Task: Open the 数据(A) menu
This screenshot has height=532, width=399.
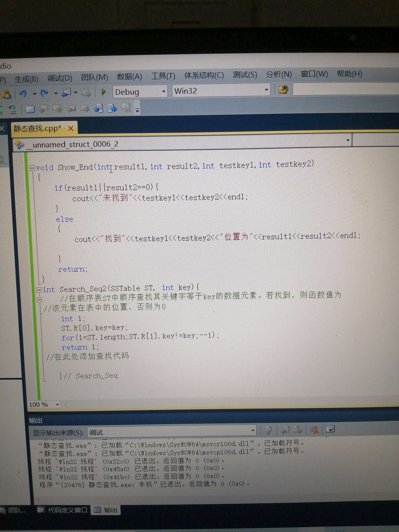Action: [x=129, y=77]
